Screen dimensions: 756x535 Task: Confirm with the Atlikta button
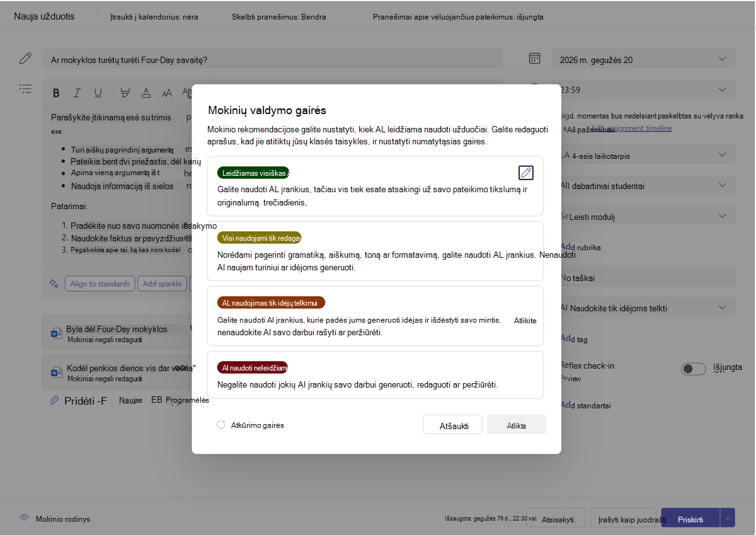[517, 425]
